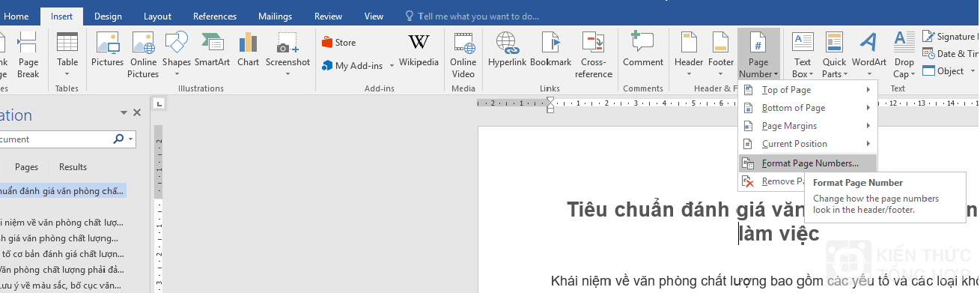This screenshot has width=980, height=293.
Task: Open the Quick Parts menu
Action: pos(834,54)
